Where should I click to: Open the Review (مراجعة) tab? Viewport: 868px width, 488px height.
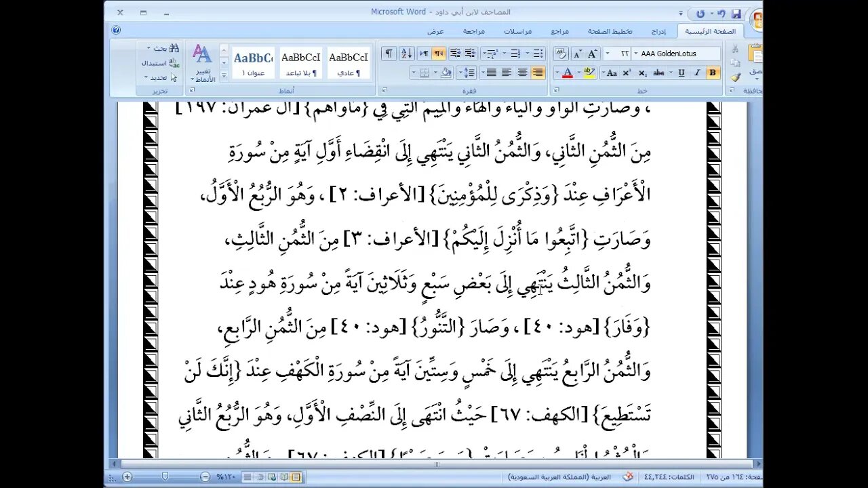(474, 31)
